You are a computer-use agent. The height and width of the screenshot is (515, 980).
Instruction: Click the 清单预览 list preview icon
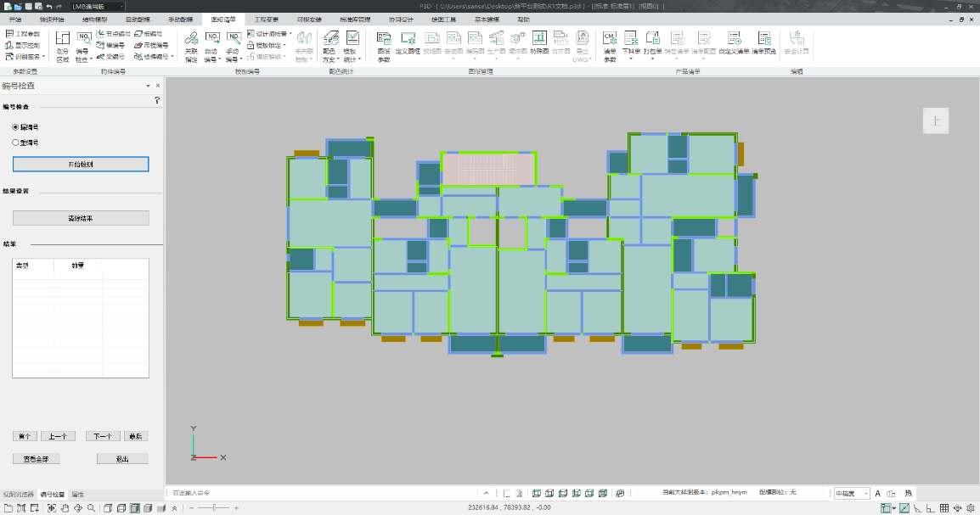[763, 46]
